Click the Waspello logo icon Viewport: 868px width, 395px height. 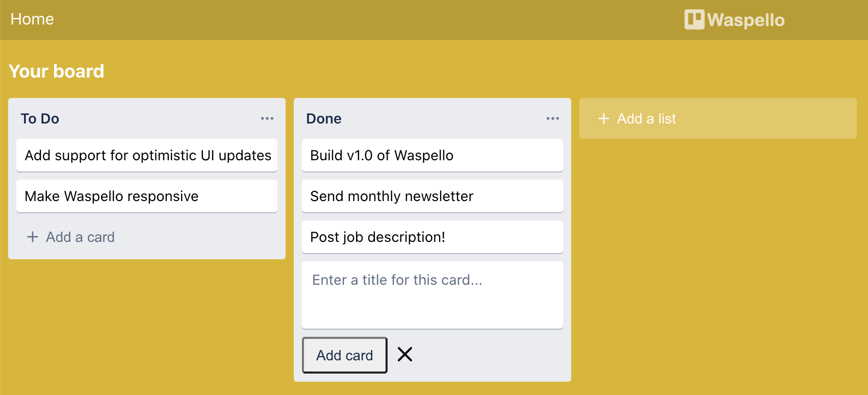coord(694,19)
